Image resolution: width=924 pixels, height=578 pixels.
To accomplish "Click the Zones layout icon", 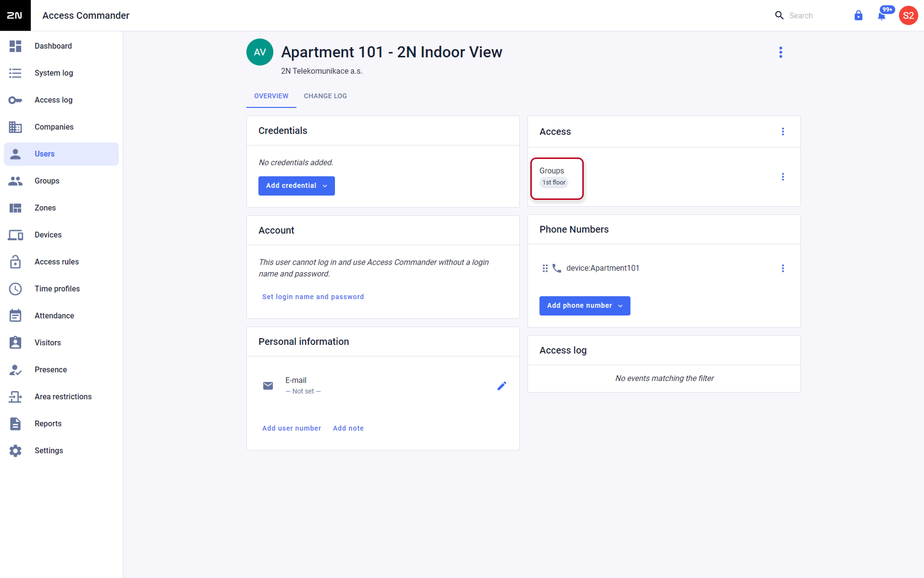I will click(15, 208).
